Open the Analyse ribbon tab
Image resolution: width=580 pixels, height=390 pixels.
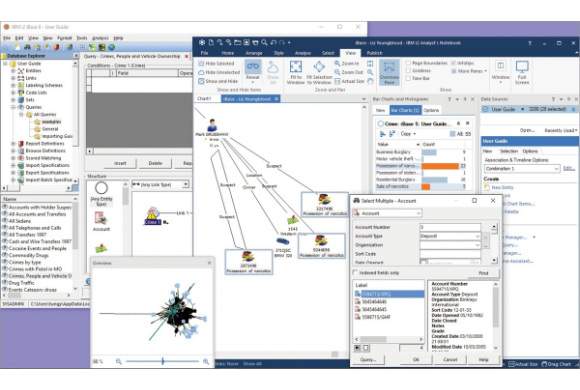pos(303,53)
